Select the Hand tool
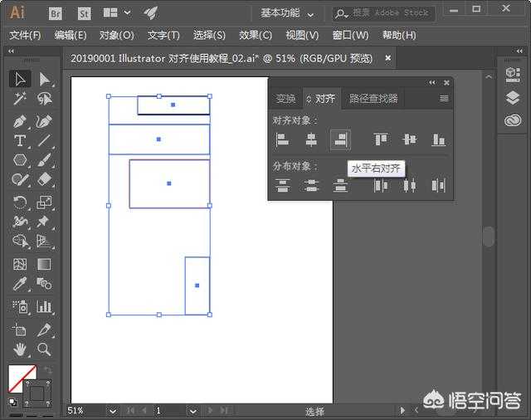This screenshot has height=420, width=531. (x=20, y=349)
